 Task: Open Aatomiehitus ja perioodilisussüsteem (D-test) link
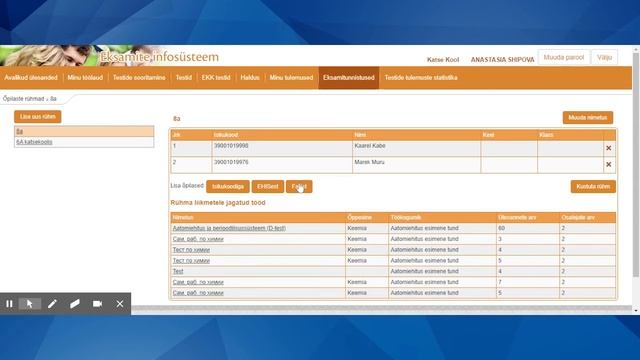click(x=229, y=228)
